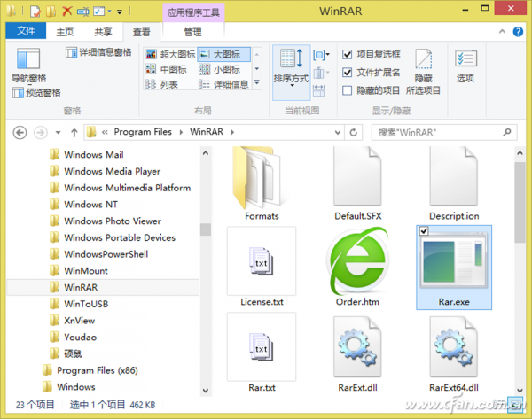The image size is (532, 419).
Task: Open the Formats folder
Action: [262, 183]
